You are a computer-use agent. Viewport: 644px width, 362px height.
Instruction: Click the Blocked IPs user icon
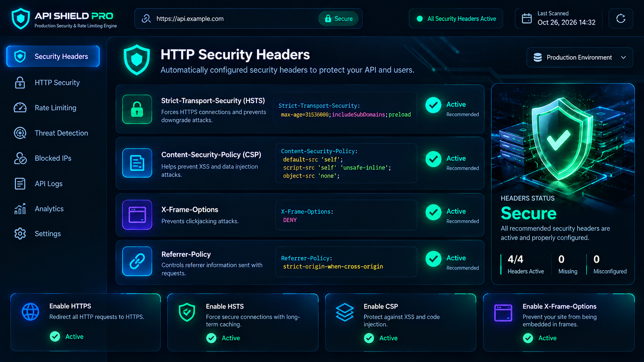pyautogui.click(x=20, y=158)
